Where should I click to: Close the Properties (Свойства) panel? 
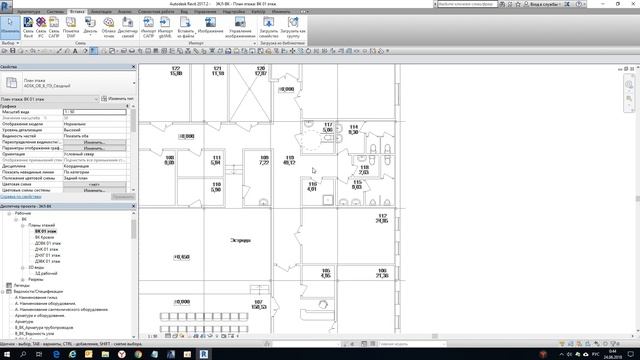[x=133, y=67]
